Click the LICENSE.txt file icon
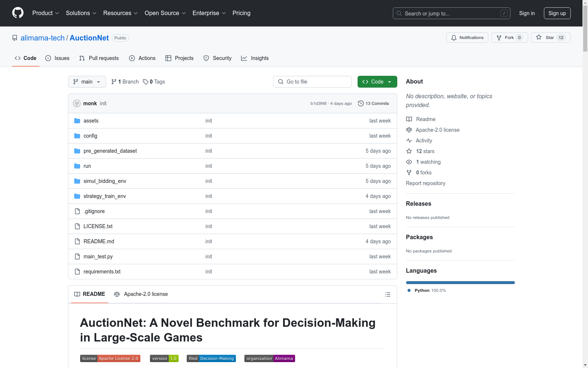 pyautogui.click(x=77, y=226)
